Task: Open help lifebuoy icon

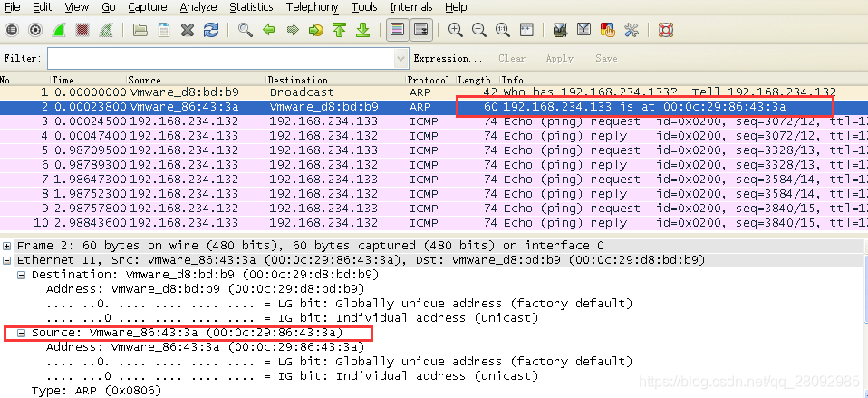Action: click(x=666, y=30)
